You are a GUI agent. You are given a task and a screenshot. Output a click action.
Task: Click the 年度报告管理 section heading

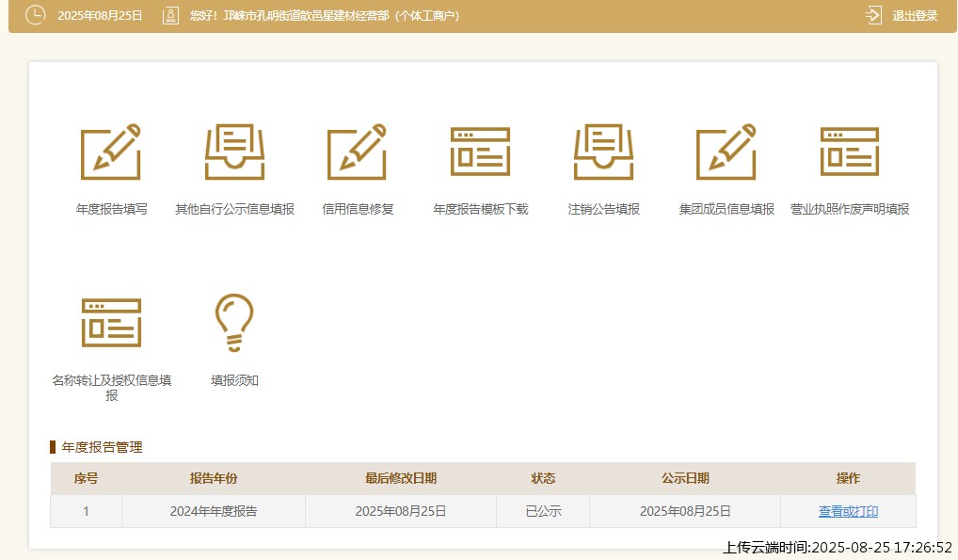point(102,447)
